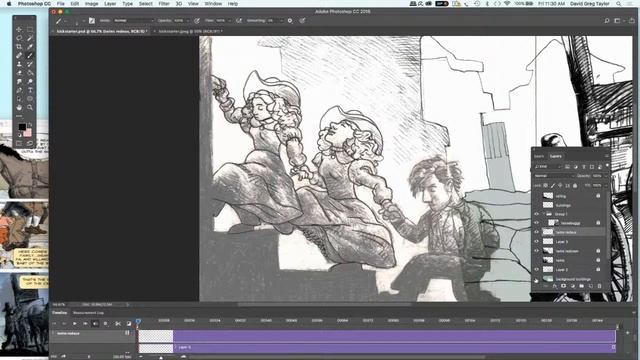Viewport: 640px width, 360px height.
Task: Click the Layer 3 thumbnail
Action: (x=548, y=242)
